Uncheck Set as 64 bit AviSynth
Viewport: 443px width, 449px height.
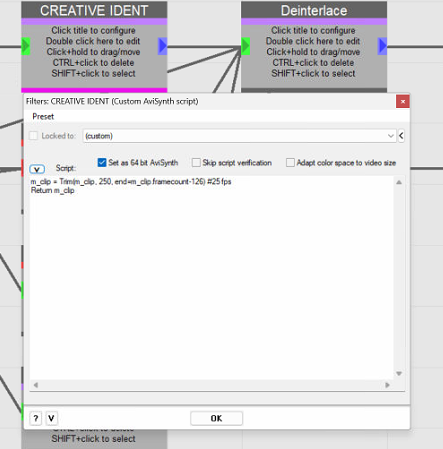[x=102, y=162]
